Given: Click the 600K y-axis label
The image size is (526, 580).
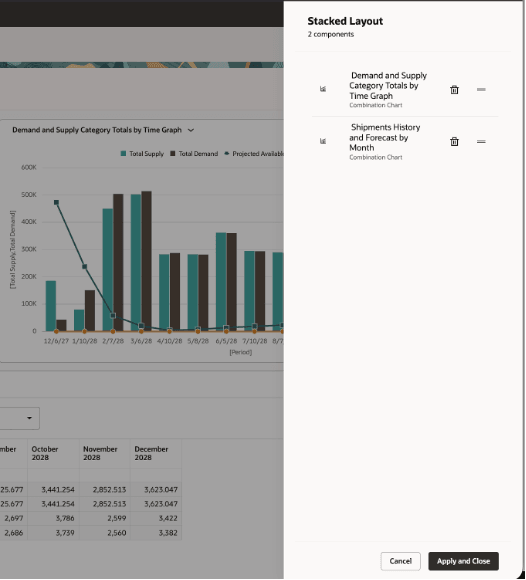Looking at the screenshot, I should click(x=29, y=168).
